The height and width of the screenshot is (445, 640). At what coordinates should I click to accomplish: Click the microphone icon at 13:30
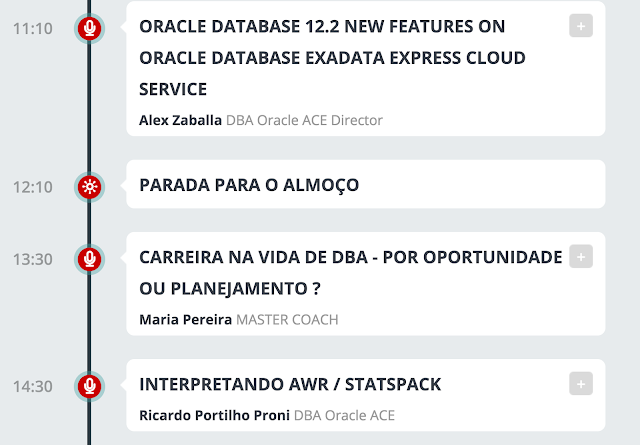click(89, 259)
